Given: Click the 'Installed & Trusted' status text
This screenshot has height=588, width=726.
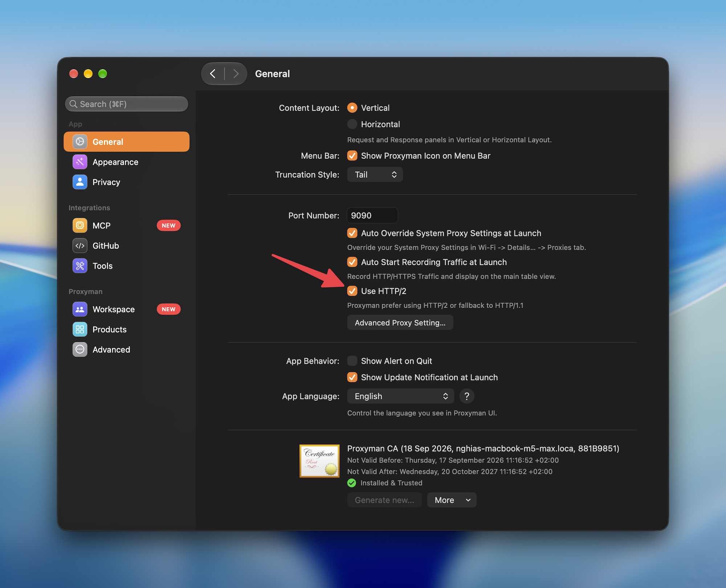Looking at the screenshot, I should coord(391,483).
